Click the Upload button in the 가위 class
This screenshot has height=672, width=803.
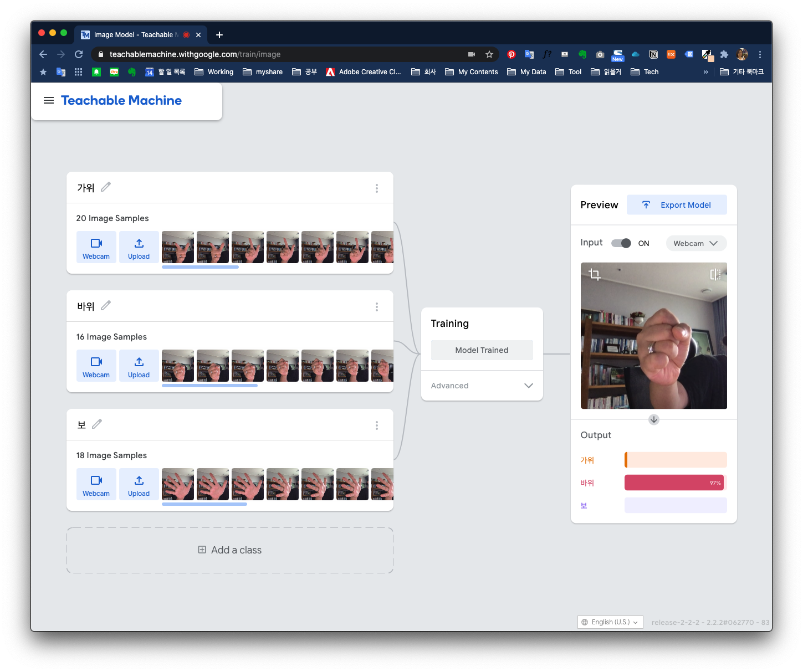139,247
